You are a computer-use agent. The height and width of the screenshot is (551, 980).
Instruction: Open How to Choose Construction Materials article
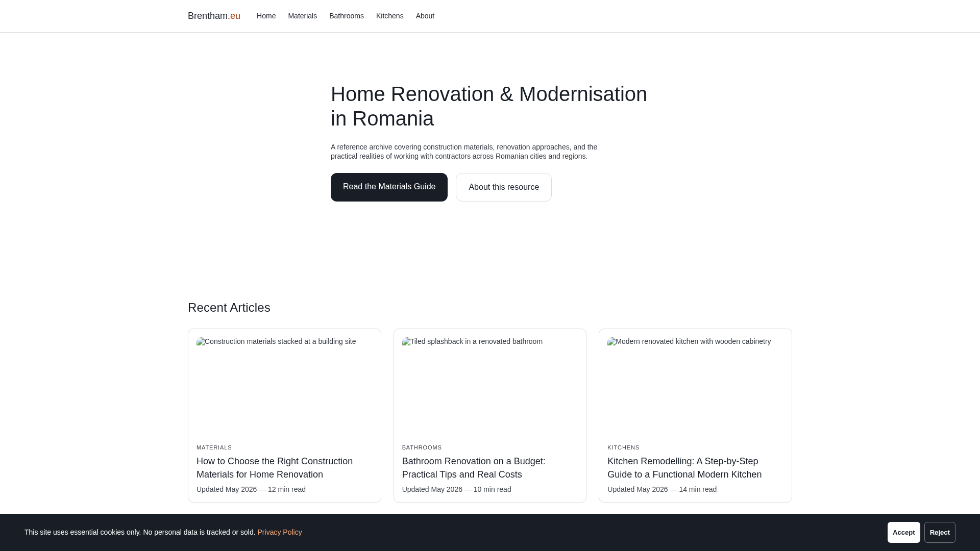pyautogui.click(x=275, y=468)
